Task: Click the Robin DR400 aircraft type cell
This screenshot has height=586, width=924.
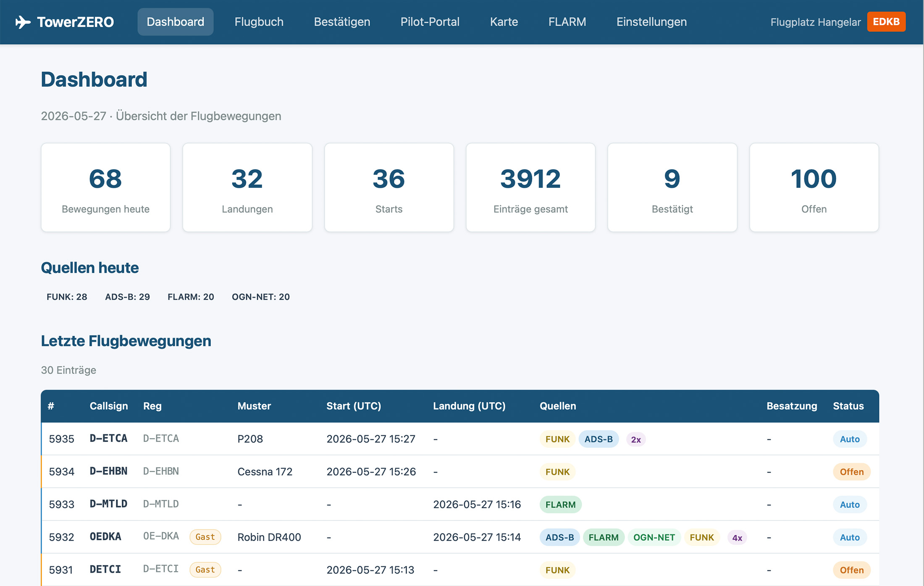Action: [269, 537]
